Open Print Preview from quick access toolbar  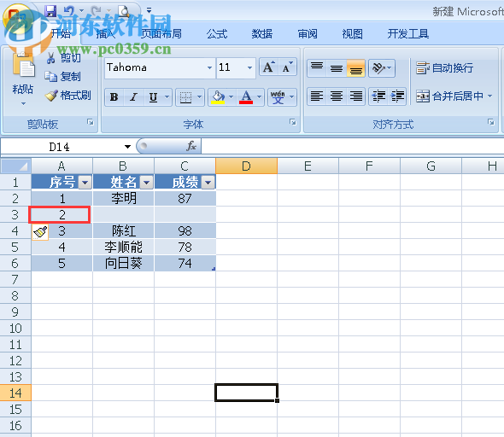pyautogui.click(x=123, y=11)
